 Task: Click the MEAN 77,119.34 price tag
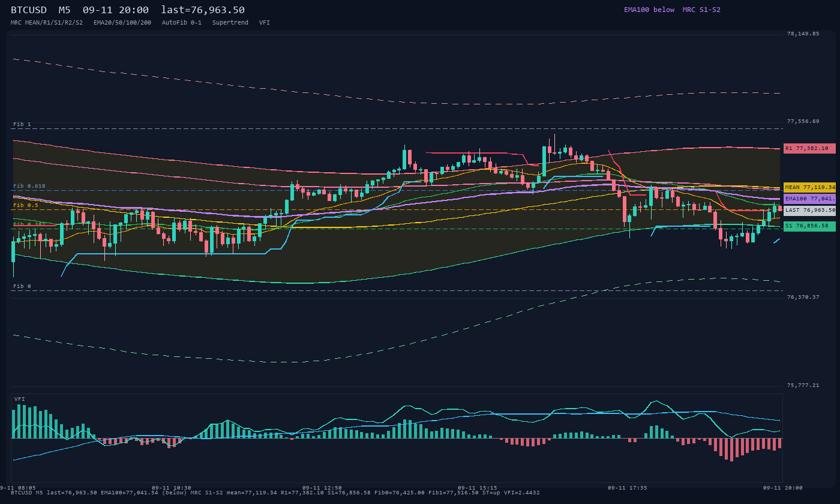pos(809,187)
